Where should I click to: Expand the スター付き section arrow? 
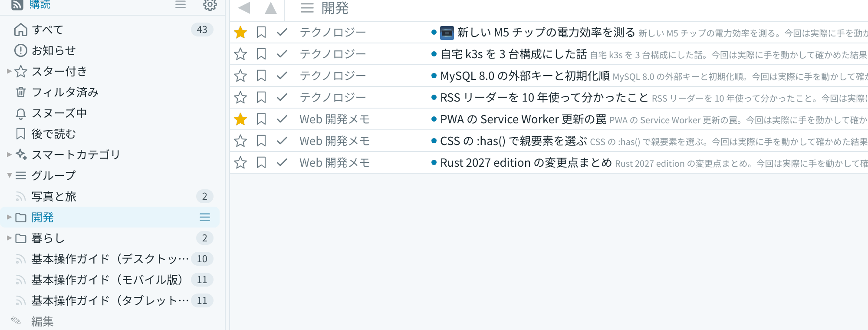(x=9, y=71)
